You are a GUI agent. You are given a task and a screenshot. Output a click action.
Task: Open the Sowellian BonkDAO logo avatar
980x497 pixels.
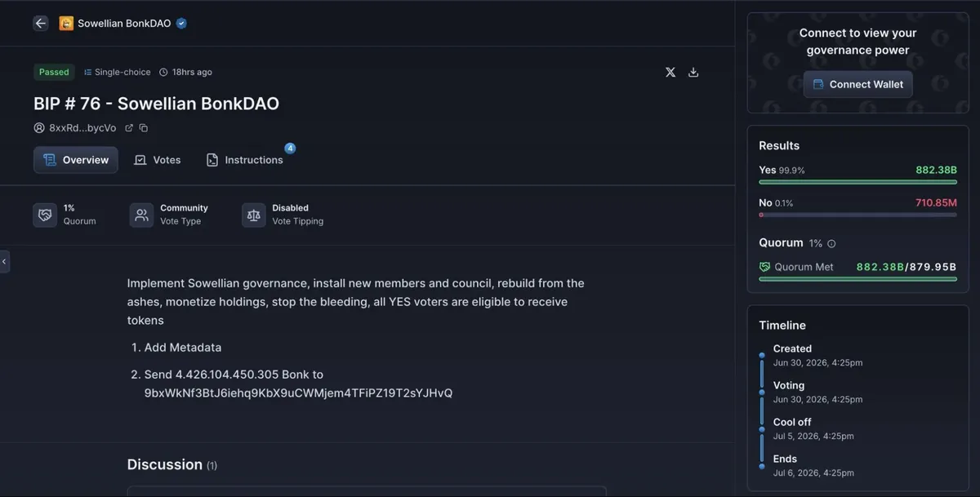click(x=66, y=24)
